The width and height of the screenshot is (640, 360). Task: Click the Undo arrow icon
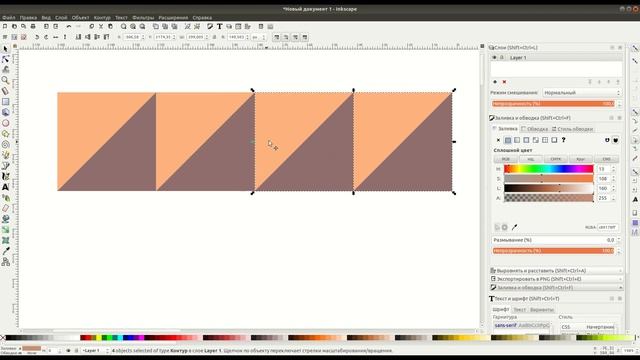coord(69,27)
